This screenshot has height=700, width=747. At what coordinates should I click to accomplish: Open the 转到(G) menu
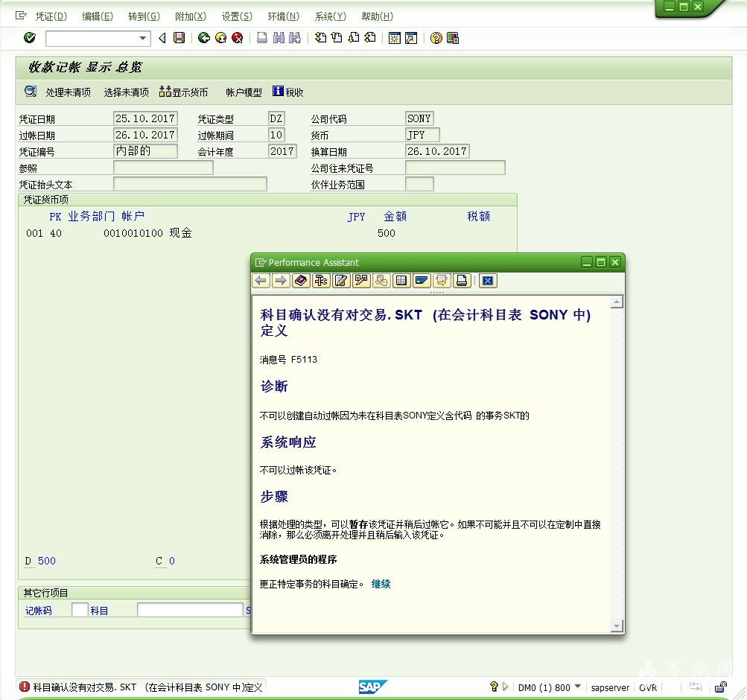point(144,16)
